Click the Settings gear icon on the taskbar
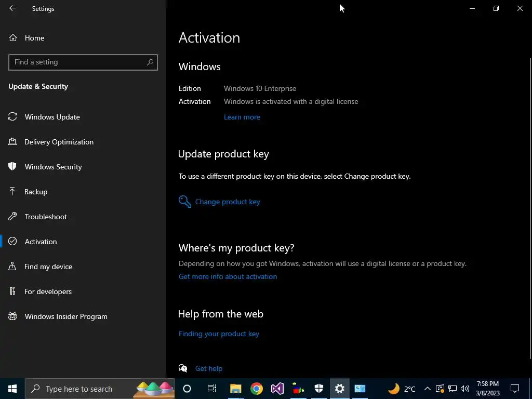The image size is (532, 399). point(340,389)
